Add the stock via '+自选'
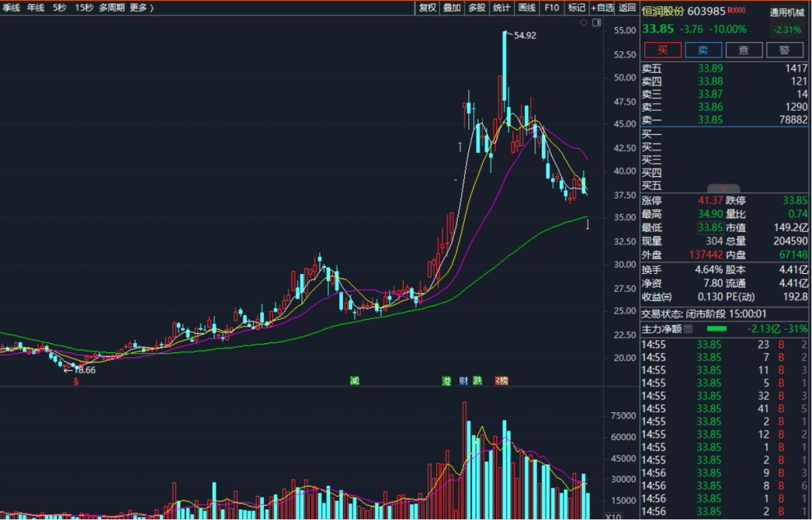This screenshot has height=520, width=812. 602,8
